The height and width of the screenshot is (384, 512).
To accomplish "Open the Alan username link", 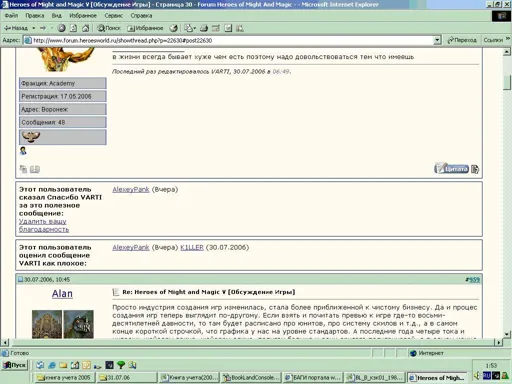I will [x=62, y=294].
